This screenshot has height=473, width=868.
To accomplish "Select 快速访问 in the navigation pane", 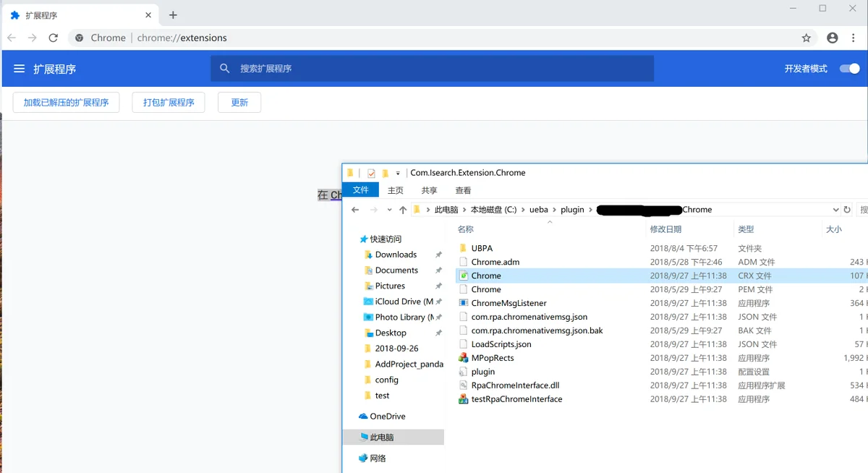I will click(x=386, y=239).
